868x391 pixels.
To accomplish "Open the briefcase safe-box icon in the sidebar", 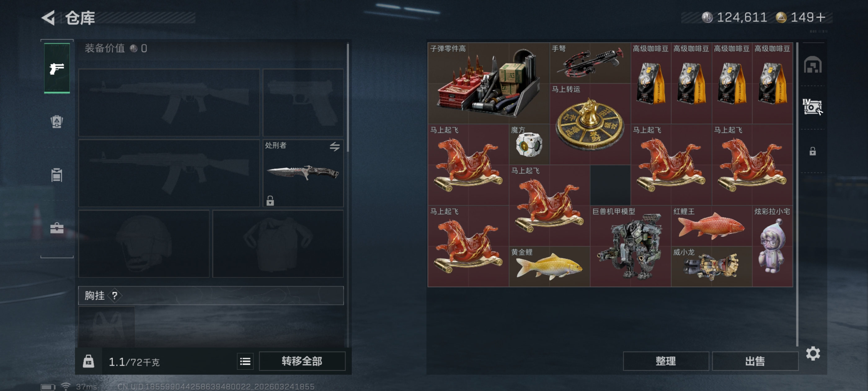I will tap(57, 228).
